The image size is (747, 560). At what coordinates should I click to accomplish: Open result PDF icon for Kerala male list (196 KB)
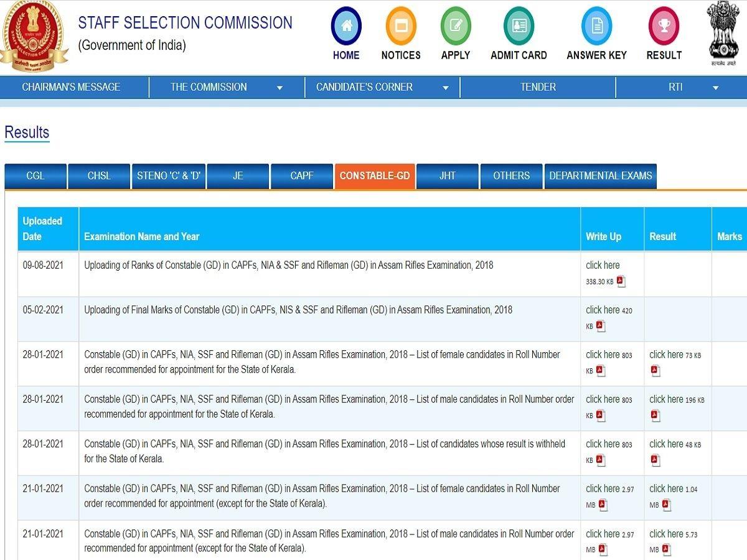click(x=655, y=416)
